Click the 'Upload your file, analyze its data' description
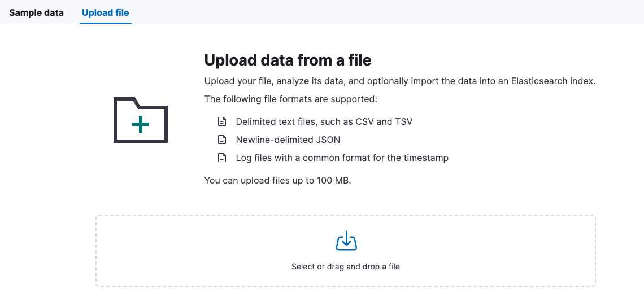 click(x=339, y=81)
